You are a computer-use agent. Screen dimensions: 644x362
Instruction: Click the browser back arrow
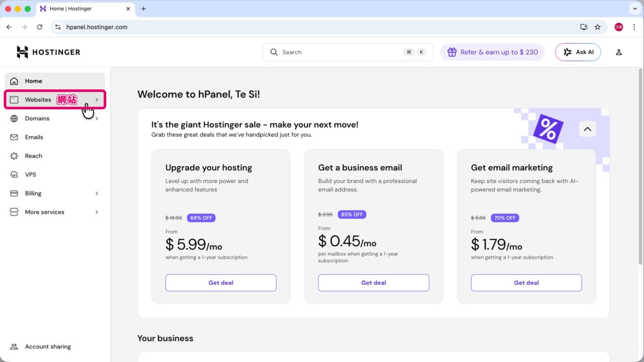9,27
